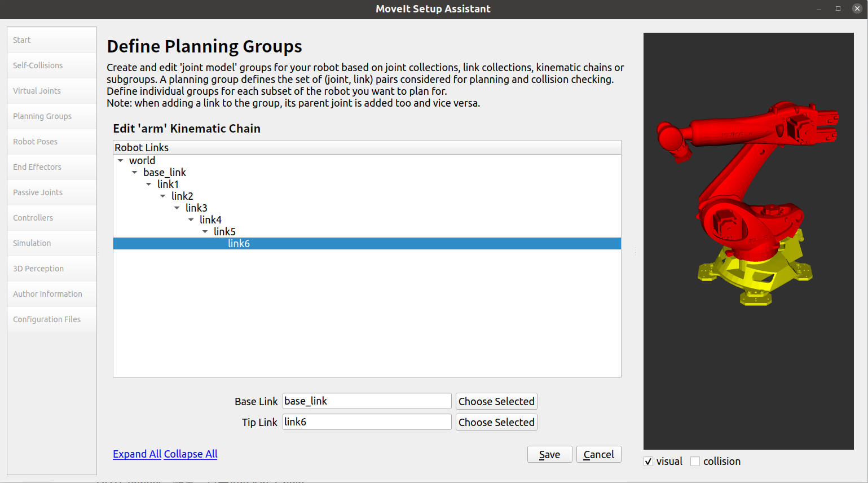Open the Robot Poses tab
The image size is (868, 483).
[x=51, y=142]
